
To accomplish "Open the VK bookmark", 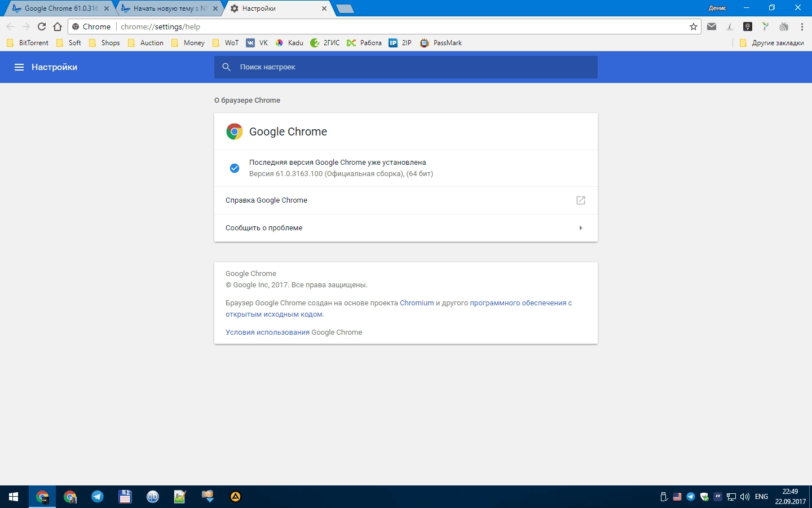I will click(257, 43).
